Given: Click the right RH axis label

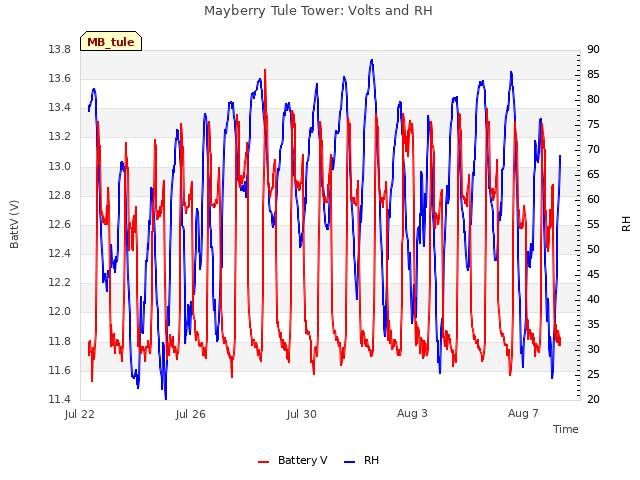Looking at the screenshot, I should point(626,224).
